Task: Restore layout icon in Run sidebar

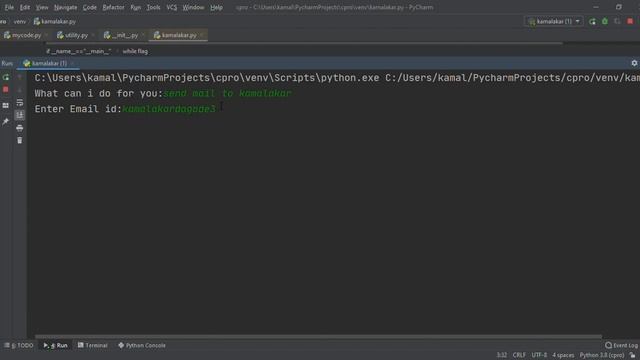Action: point(6,106)
